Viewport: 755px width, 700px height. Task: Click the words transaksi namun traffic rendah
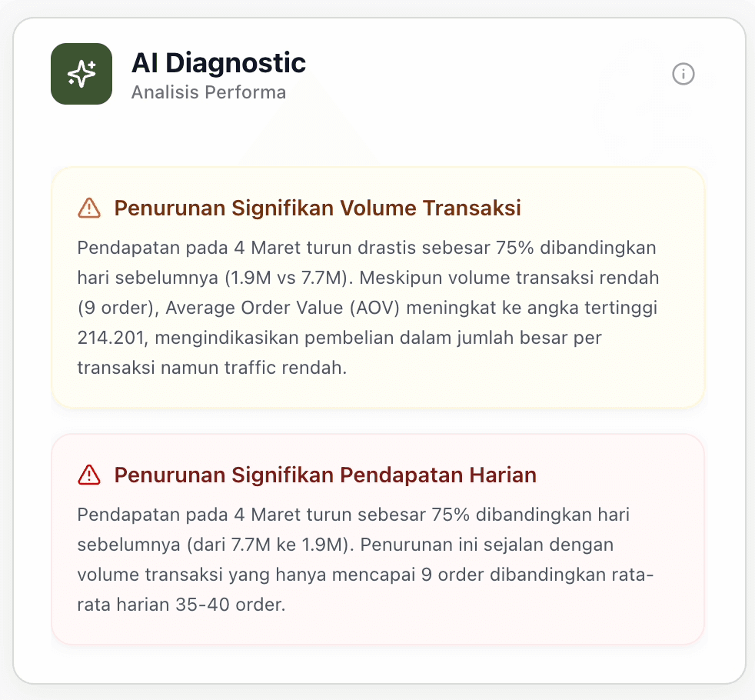(212, 368)
